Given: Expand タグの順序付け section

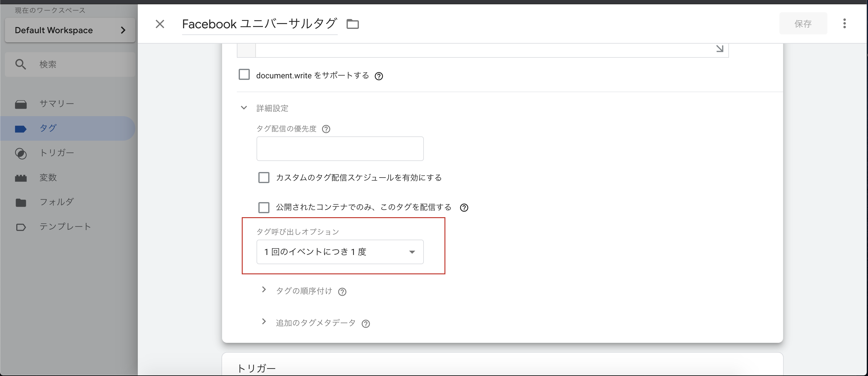Looking at the screenshot, I should pyautogui.click(x=264, y=290).
